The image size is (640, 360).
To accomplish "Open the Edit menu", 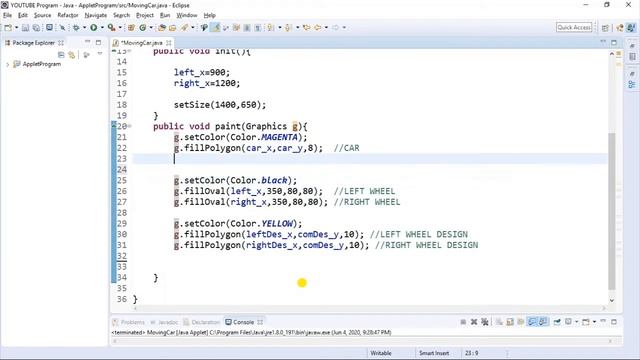I will tap(23, 15).
